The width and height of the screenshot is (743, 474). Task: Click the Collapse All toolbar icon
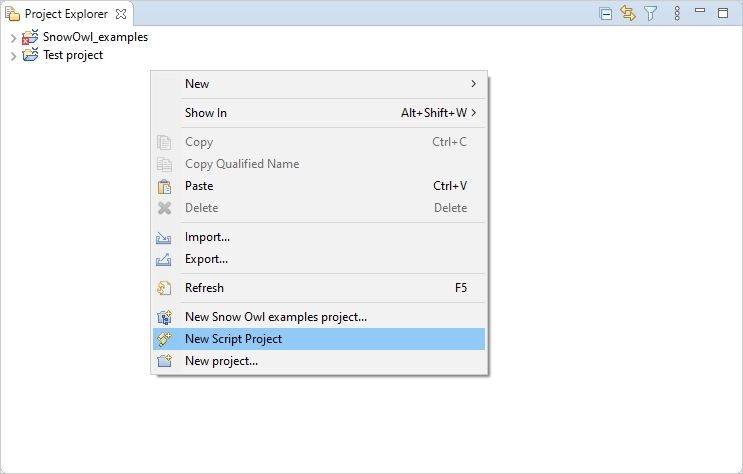point(605,13)
